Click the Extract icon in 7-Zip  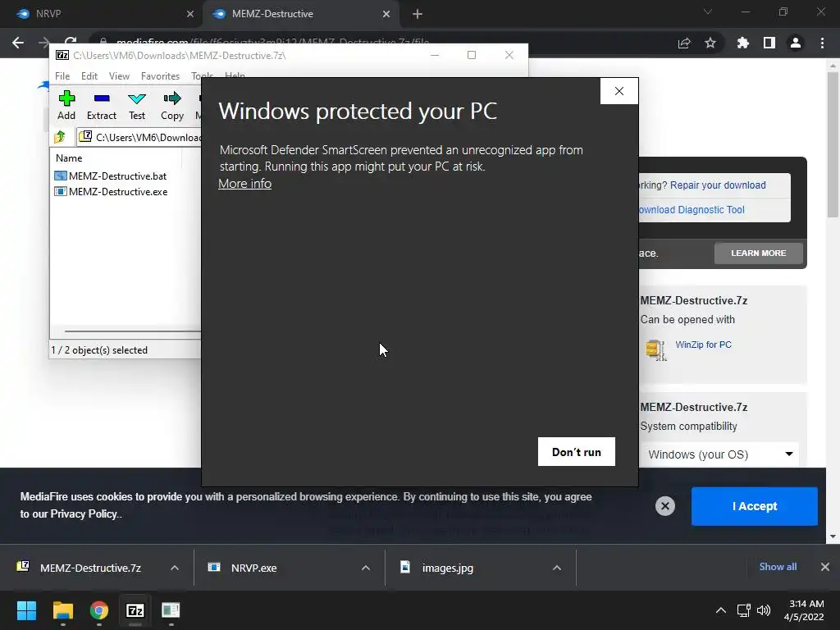click(x=101, y=106)
